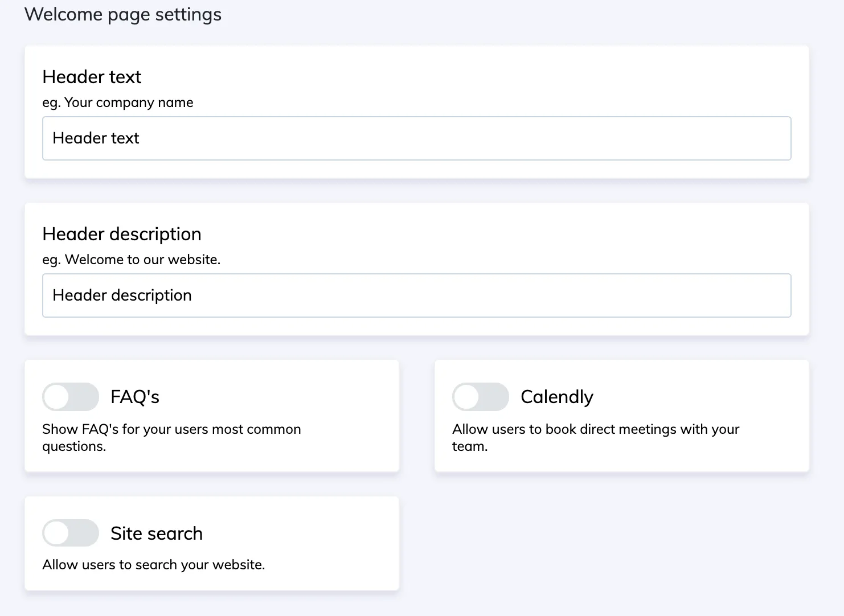
Task: Focus the Header description input field
Action: (x=417, y=295)
